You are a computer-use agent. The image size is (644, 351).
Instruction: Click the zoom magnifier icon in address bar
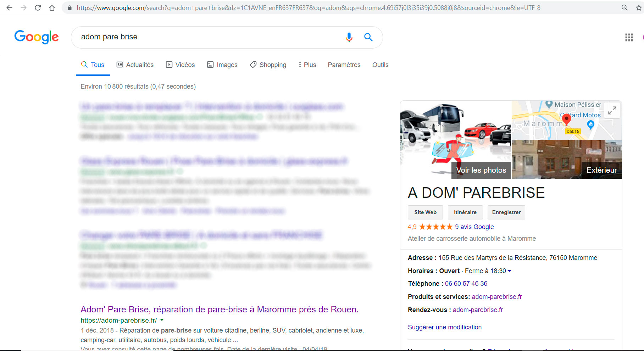(624, 7)
